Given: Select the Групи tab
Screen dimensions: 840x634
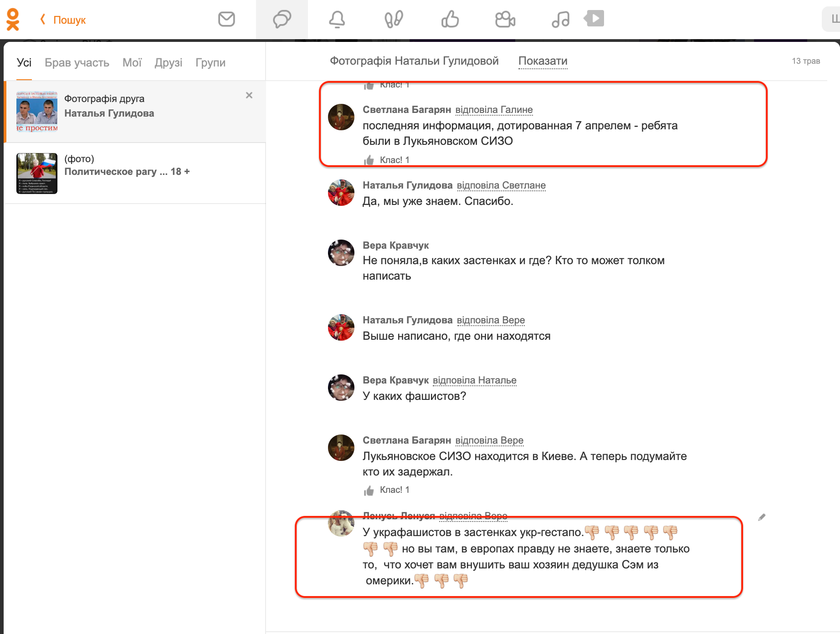Looking at the screenshot, I should pos(210,63).
